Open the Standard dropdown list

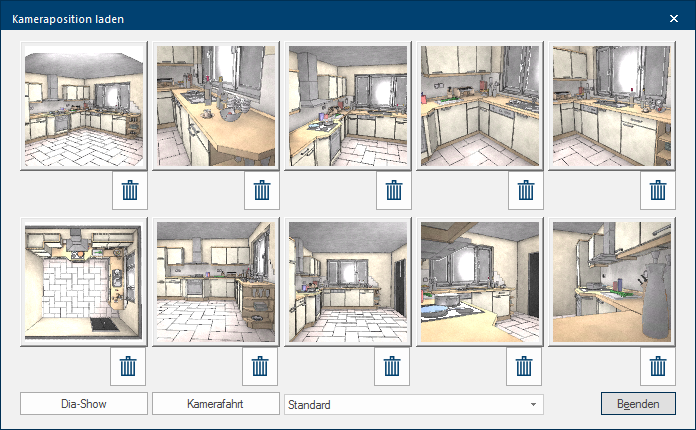point(414,405)
